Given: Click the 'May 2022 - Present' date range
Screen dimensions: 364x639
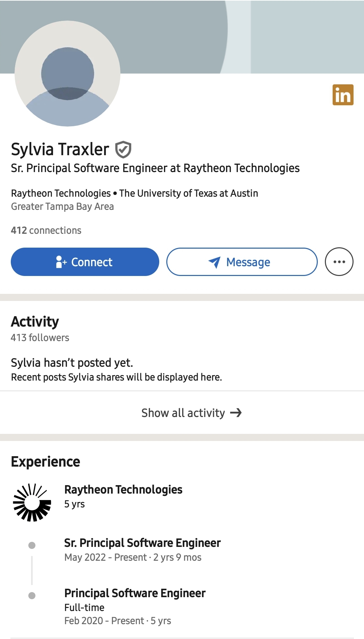Looking at the screenshot, I should [x=105, y=557].
